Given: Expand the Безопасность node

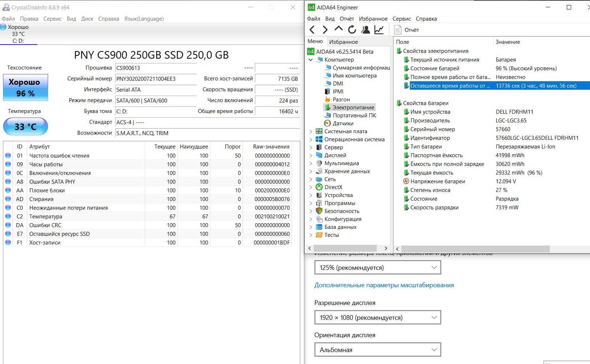Looking at the screenshot, I should 311,211.
